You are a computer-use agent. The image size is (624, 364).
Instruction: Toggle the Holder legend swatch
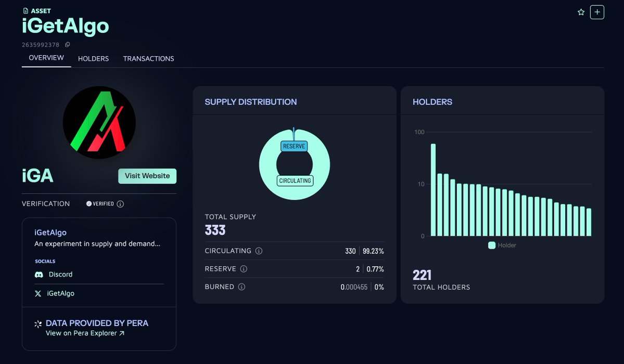click(x=492, y=245)
